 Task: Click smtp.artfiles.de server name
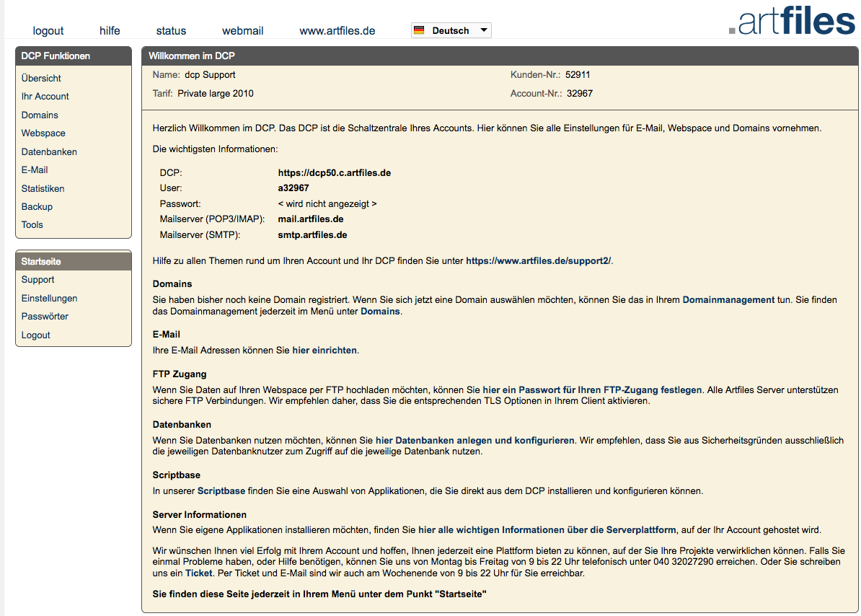click(x=312, y=235)
